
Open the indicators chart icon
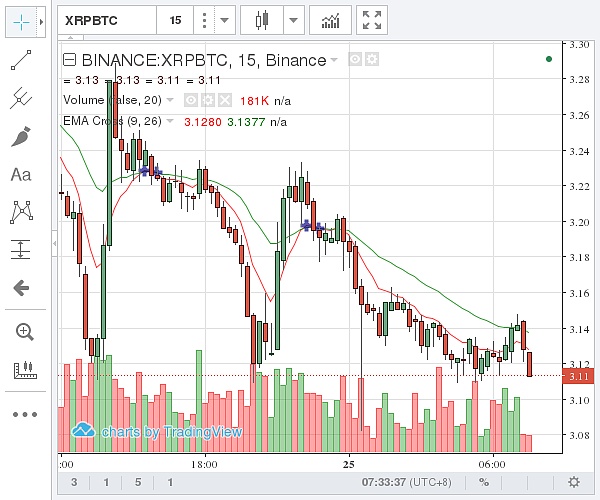tap(330, 20)
